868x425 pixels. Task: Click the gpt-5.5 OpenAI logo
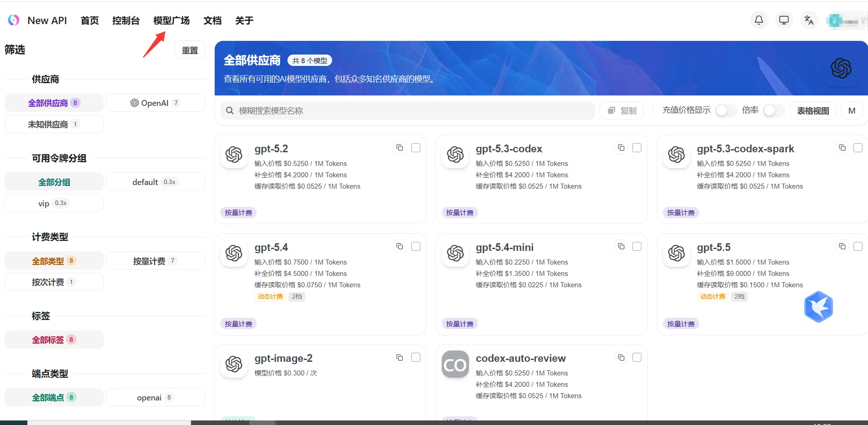tap(676, 253)
